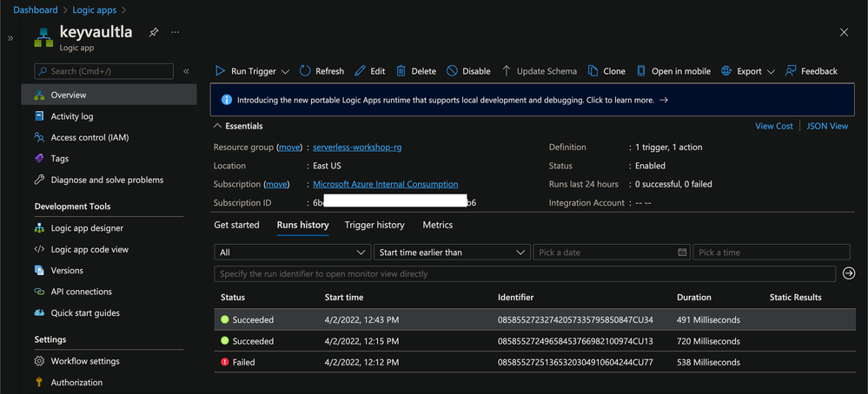
Task: Open the more options ellipsis beside keyvaultla
Action: (175, 33)
